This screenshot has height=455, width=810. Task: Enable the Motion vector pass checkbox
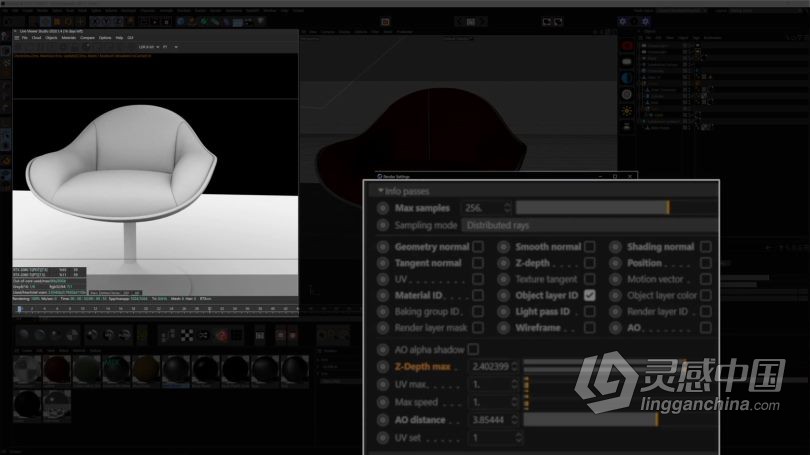(706, 279)
